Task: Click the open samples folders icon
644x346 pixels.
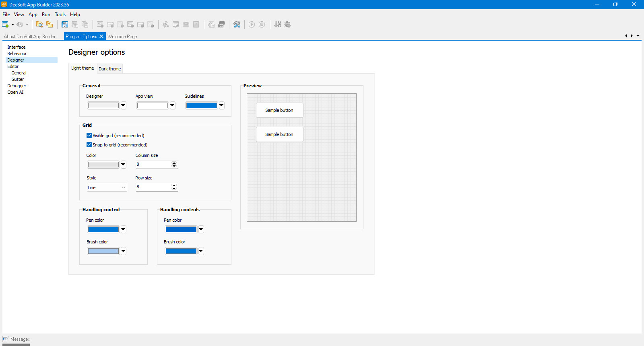Action: (x=50, y=25)
